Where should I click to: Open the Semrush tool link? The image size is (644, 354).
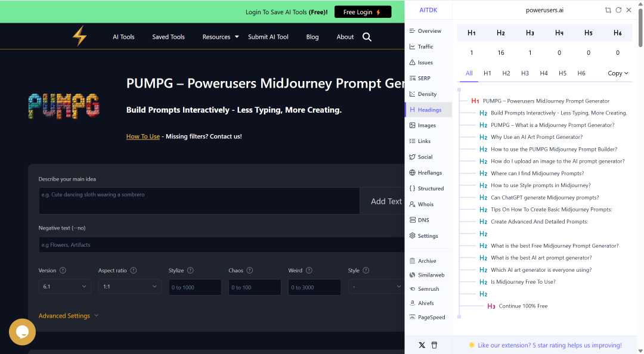(x=425, y=289)
